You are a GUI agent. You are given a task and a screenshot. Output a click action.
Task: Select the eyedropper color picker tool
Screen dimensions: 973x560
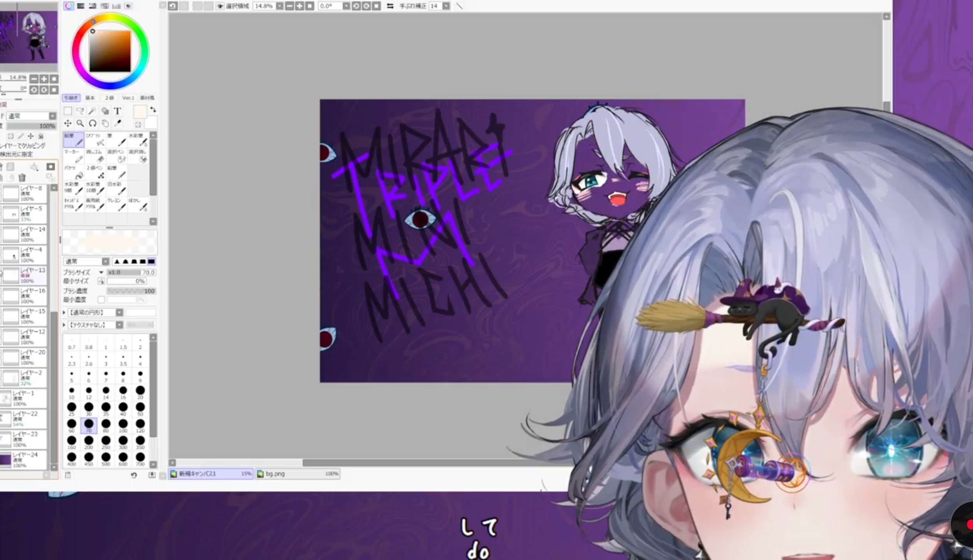click(x=117, y=123)
